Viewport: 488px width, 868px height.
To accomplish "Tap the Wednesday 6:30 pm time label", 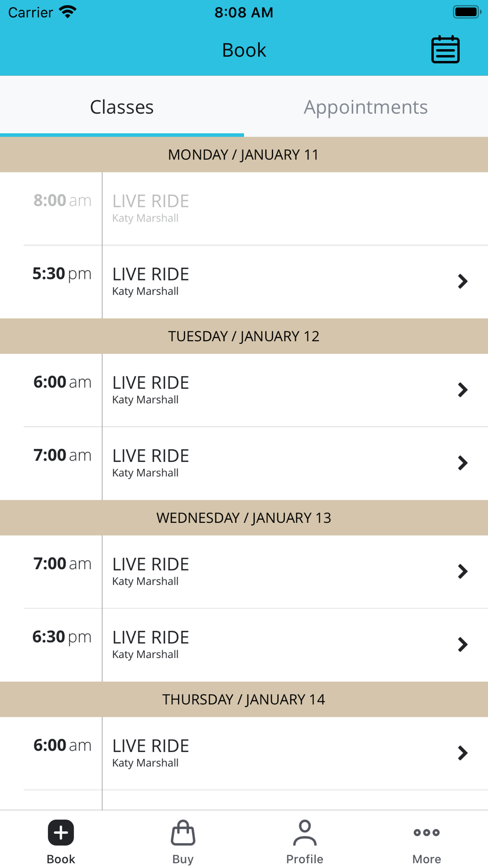I will coord(62,637).
